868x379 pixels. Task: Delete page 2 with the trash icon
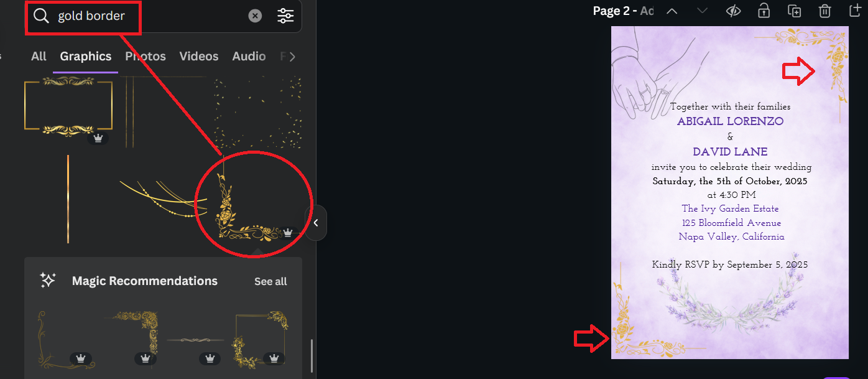click(x=824, y=11)
